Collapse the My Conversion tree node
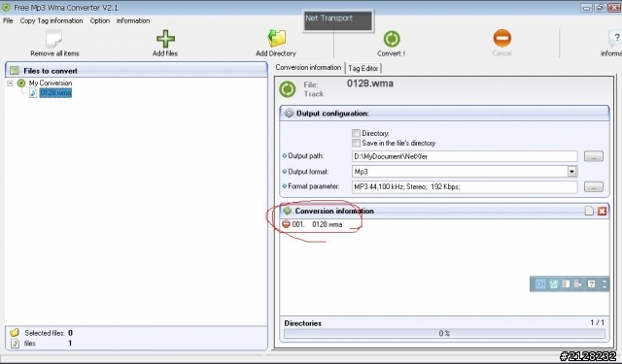This screenshot has width=622, height=364. click(10, 83)
